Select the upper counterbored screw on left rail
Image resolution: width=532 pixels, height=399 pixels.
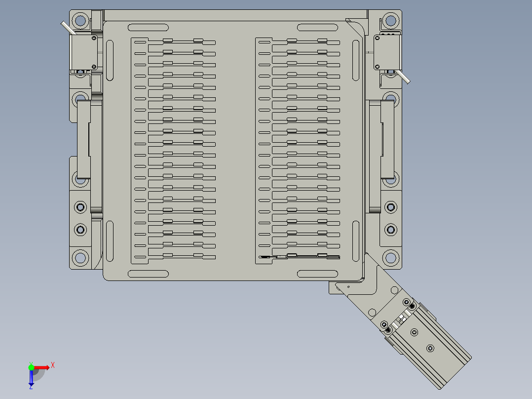[x=80, y=207]
